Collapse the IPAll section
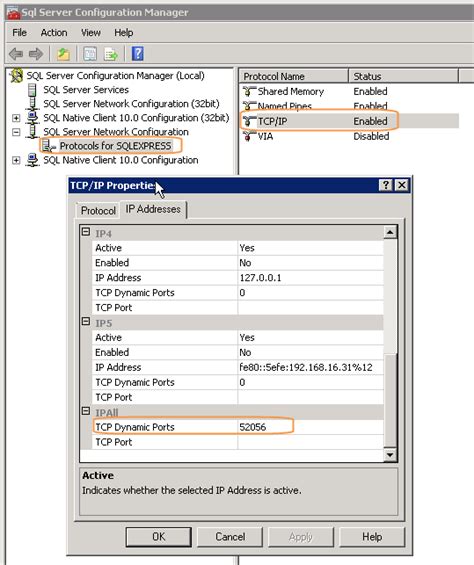Image resolution: width=474 pixels, height=565 pixels. click(x=86, y=410)
